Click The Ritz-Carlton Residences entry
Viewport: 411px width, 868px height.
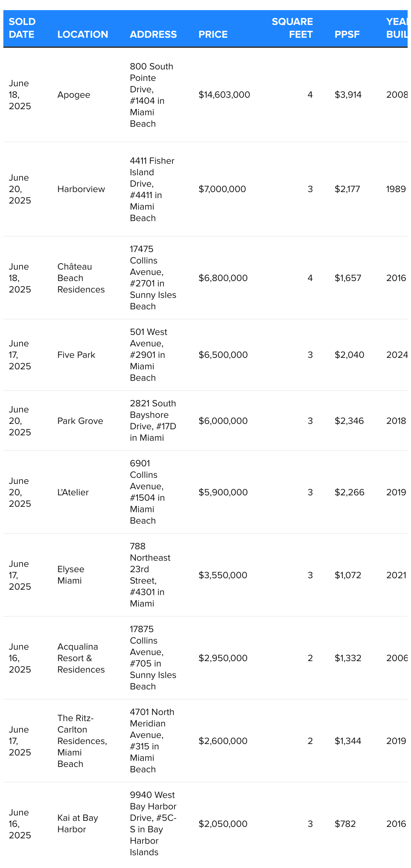(x=82, y=741)
